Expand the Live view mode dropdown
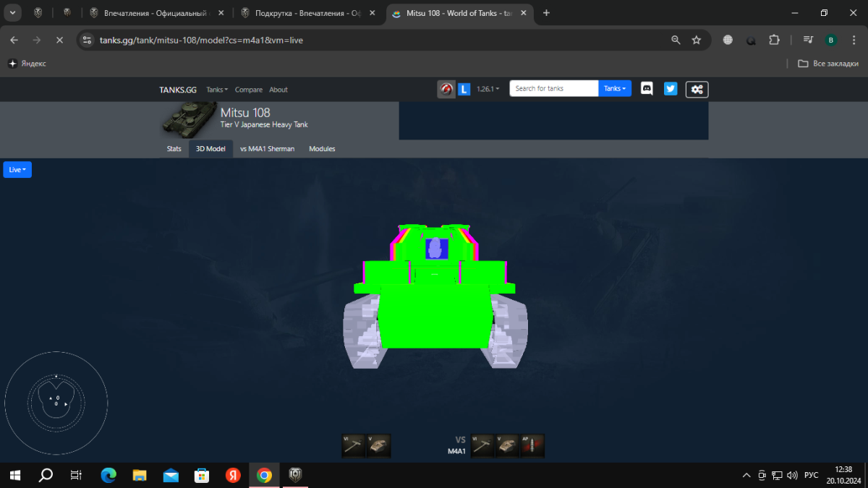This screenshot has height=488, width=868. 17,169
